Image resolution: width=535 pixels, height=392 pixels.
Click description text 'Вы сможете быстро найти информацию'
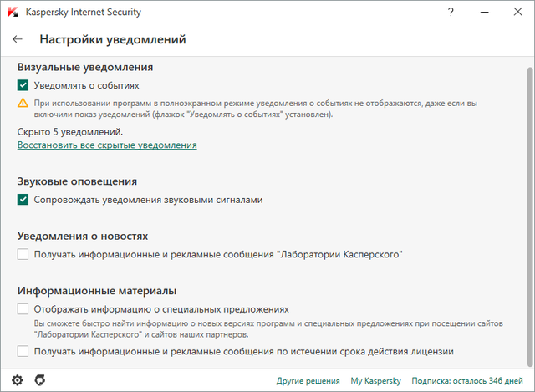tap(268, 328)
